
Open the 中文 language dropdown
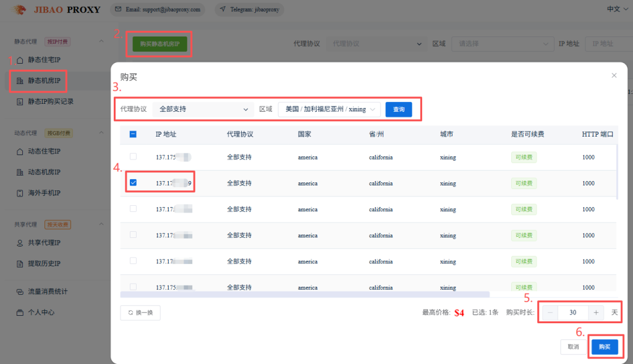[616, 9]
